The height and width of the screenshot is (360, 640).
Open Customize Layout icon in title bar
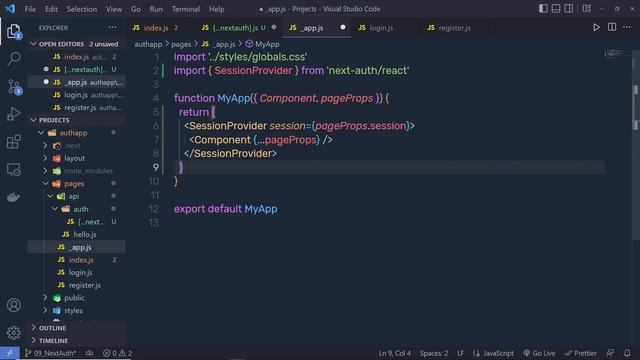pos(587,9)
